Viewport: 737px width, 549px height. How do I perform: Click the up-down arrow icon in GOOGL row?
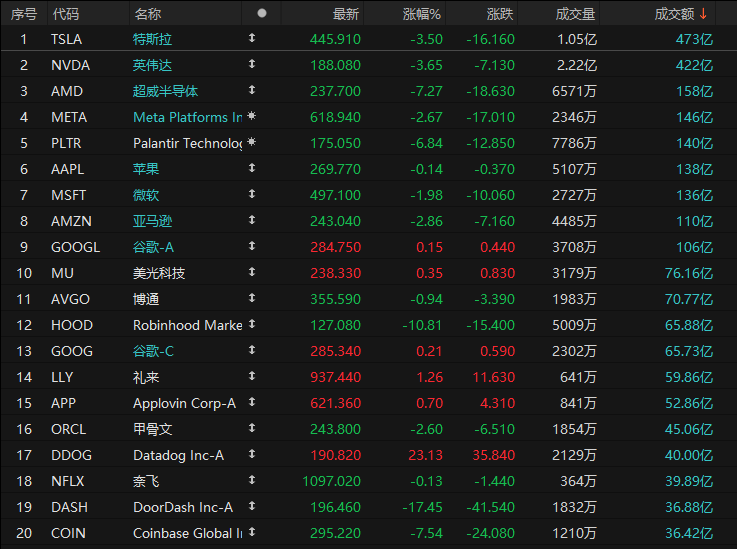click(252, 245)
